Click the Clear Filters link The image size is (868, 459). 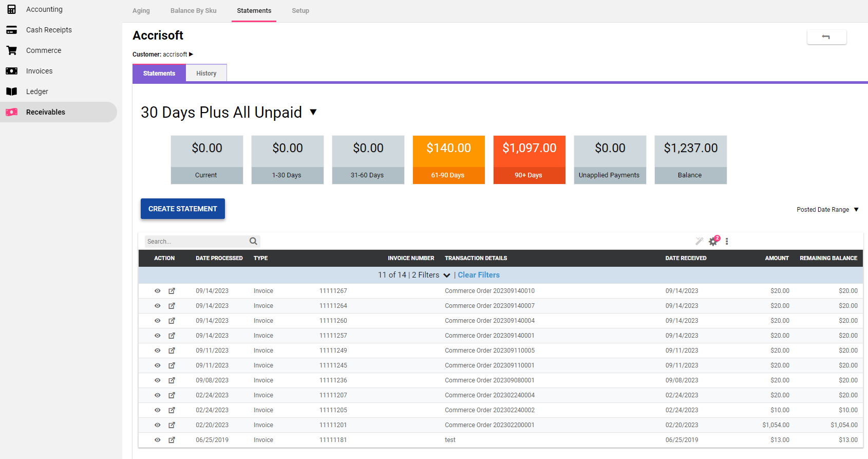[x=479, y=275]
